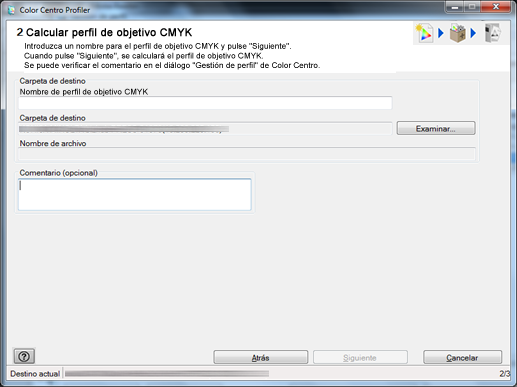Click the '2/3' page indicator
Screen dimensions: 517x387
(x=504, y=374)
